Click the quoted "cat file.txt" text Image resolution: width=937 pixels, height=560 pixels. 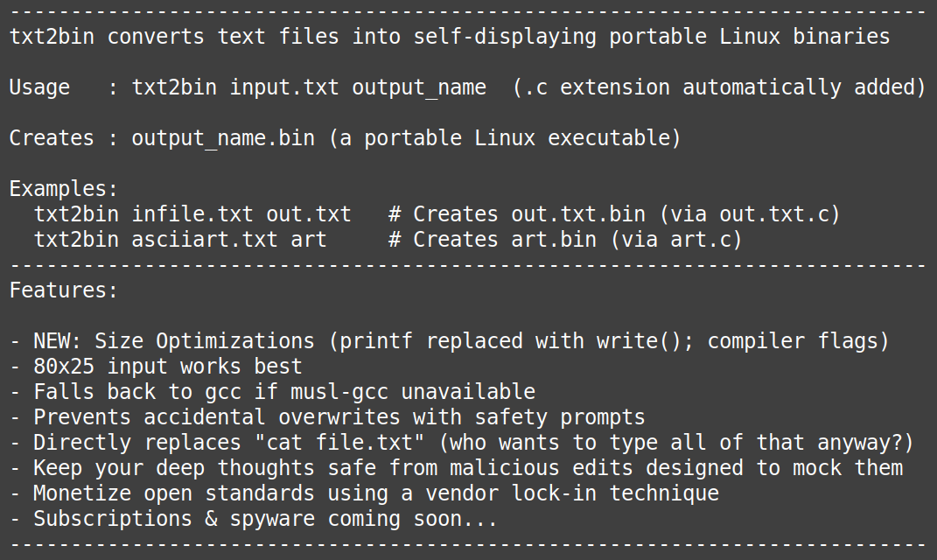pos(339,443)
